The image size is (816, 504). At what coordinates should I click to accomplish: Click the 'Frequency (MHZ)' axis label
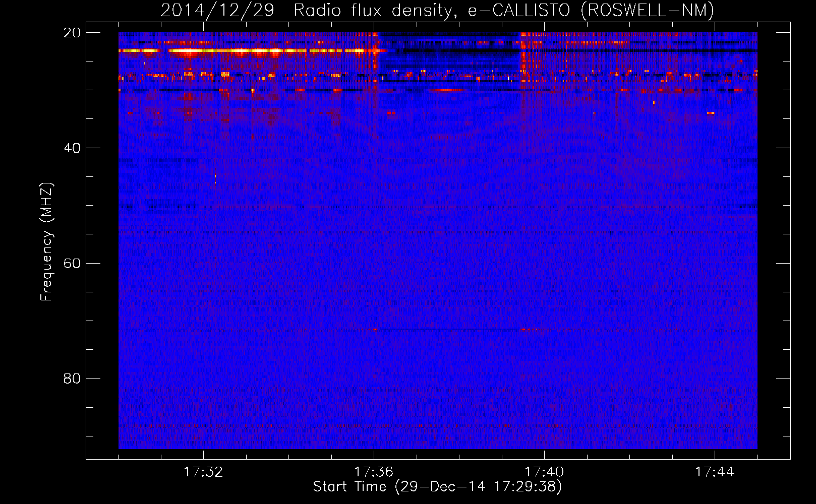click(46, 242)
